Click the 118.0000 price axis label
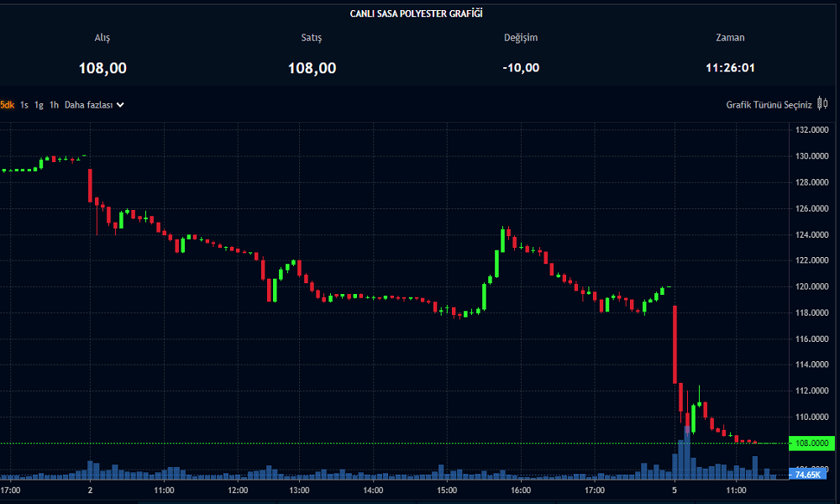 click(811, 312)
